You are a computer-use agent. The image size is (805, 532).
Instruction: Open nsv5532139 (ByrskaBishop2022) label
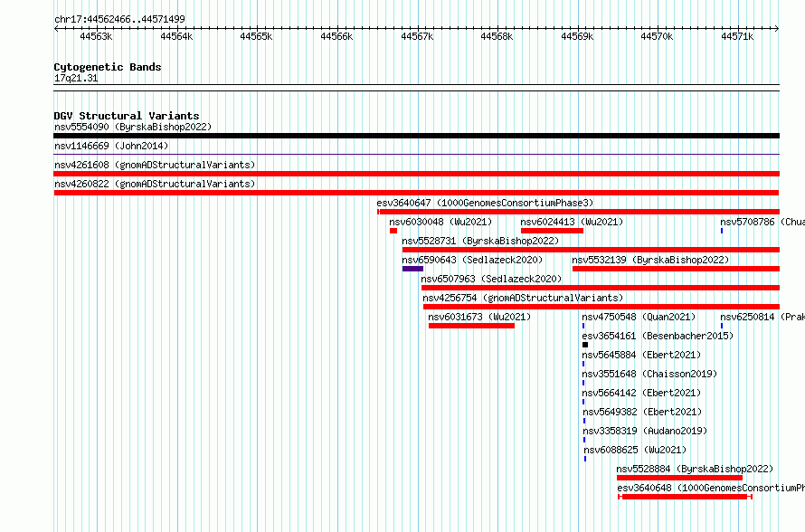pyautogui.click(x=650, y=260)
